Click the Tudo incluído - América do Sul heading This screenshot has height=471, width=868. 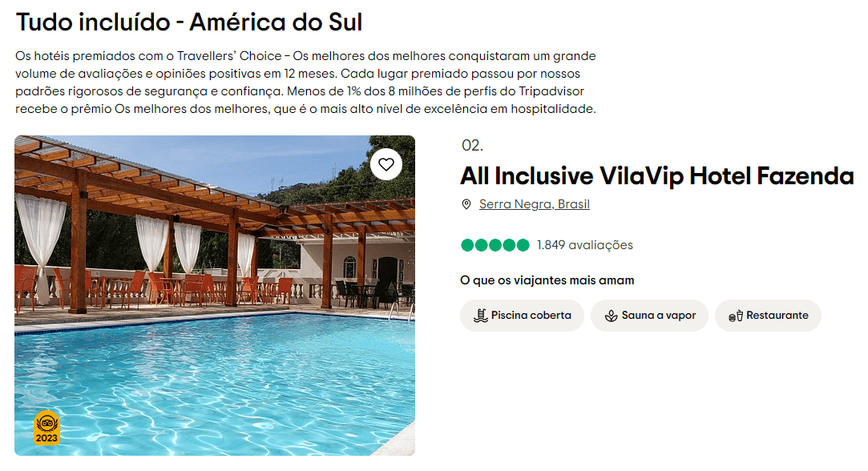click(x=189, y=22)
